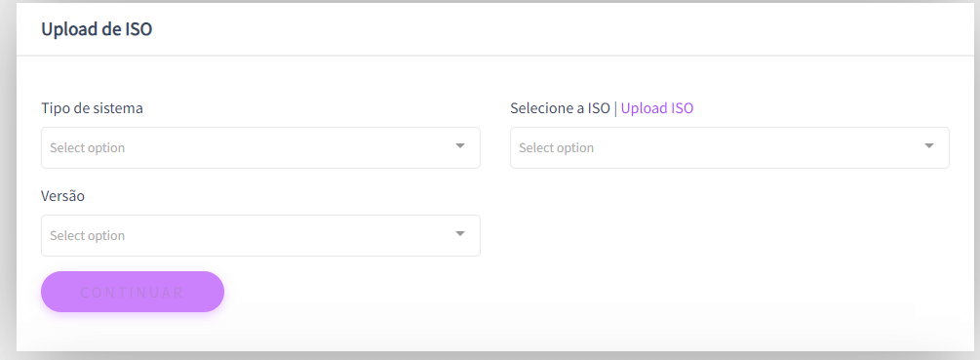Click the divider line below Upload de ISO title
Screen dimensions: 980x360
click(x=495, y=56)
